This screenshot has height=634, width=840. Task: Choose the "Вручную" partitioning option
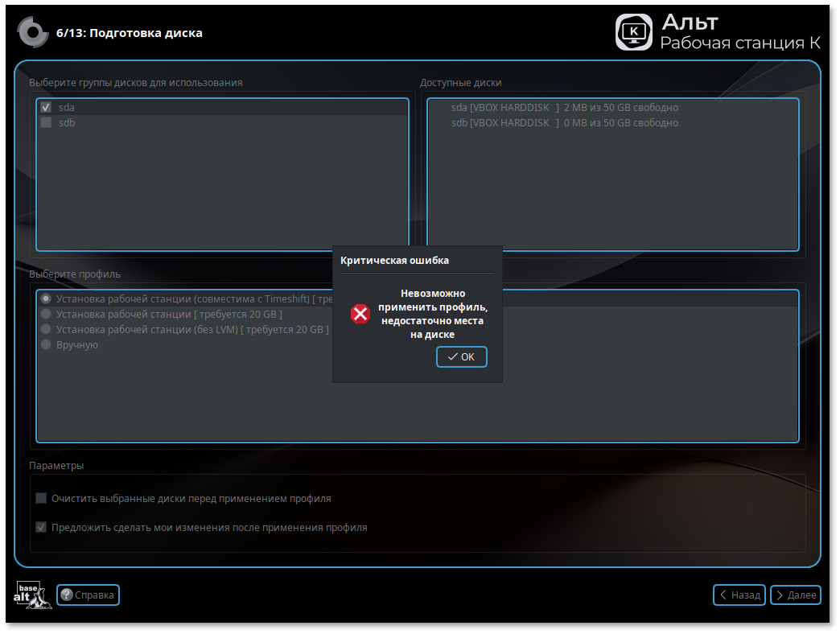click(x=46, y=344)
